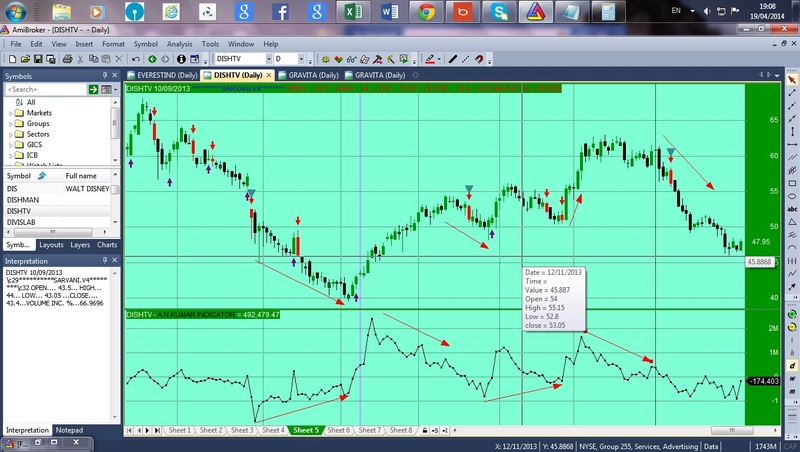Open the DISHTV symbol dropdown

pos(268,59)
